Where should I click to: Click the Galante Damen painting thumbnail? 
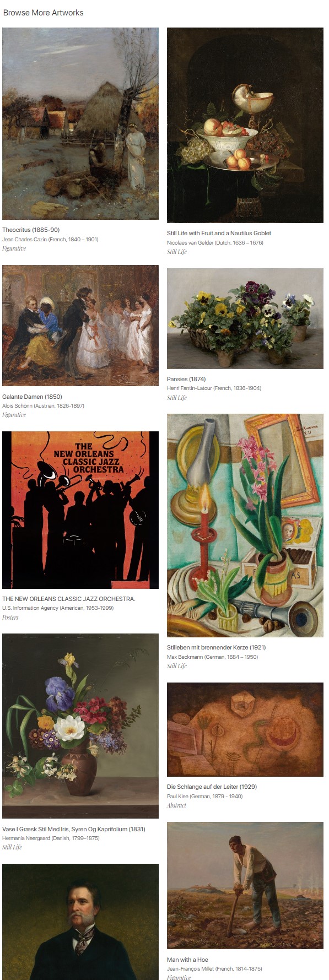[80, 326]
